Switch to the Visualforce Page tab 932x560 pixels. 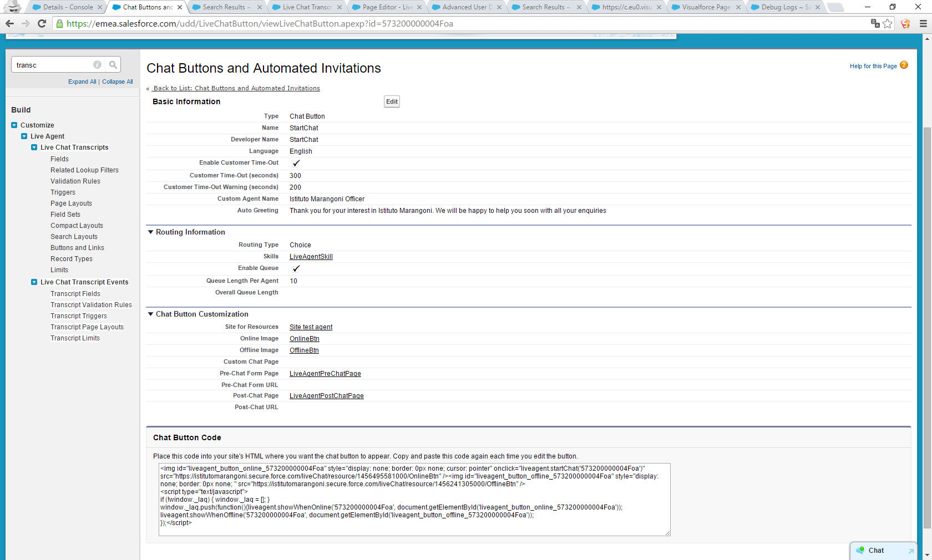coord(706,7)
